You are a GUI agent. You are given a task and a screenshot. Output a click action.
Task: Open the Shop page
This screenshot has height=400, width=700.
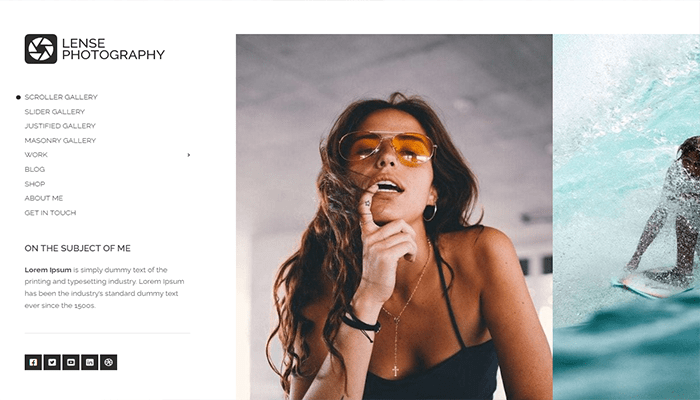click(35, 183)
